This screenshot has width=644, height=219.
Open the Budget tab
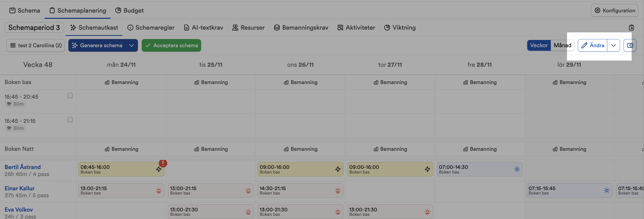(x=129, y=10)
